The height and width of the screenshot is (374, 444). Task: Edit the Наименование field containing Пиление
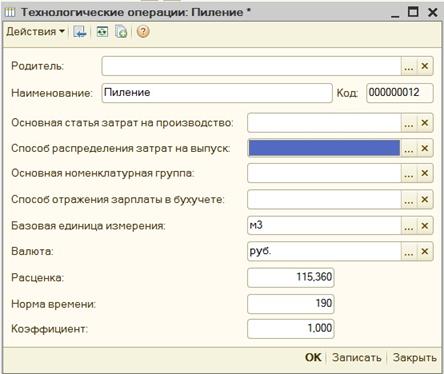tap(217, 93)
